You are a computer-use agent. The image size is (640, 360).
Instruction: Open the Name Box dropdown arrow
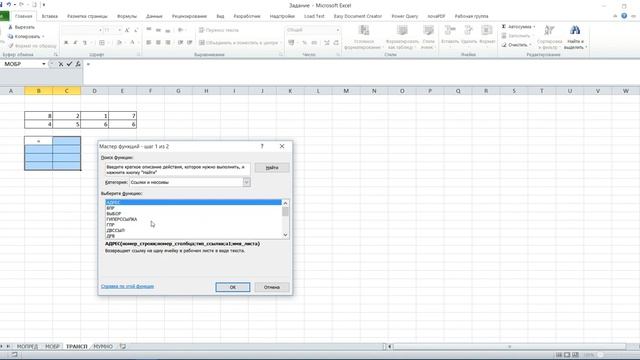click(x=44, y=64)
